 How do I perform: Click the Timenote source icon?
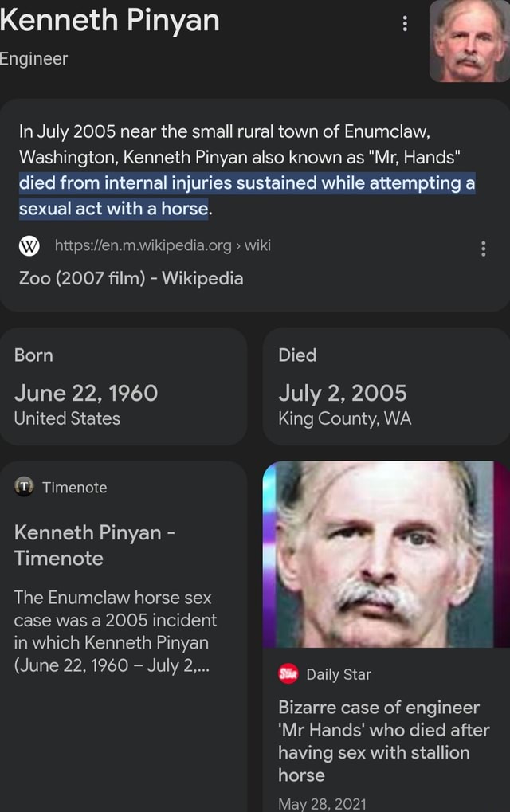pos(26,487)
